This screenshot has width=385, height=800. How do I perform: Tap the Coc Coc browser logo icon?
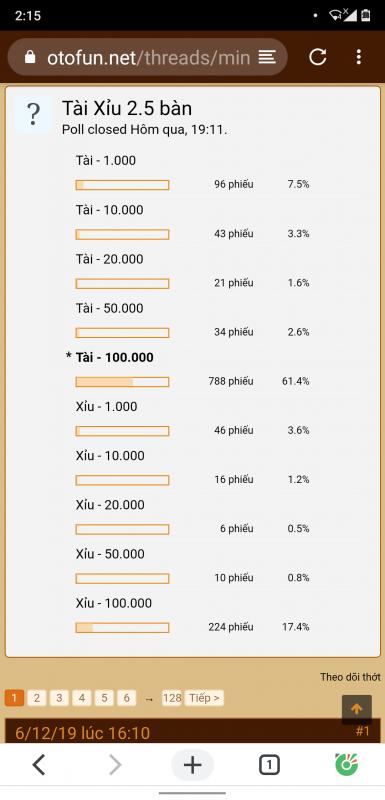tap(346, 765)
